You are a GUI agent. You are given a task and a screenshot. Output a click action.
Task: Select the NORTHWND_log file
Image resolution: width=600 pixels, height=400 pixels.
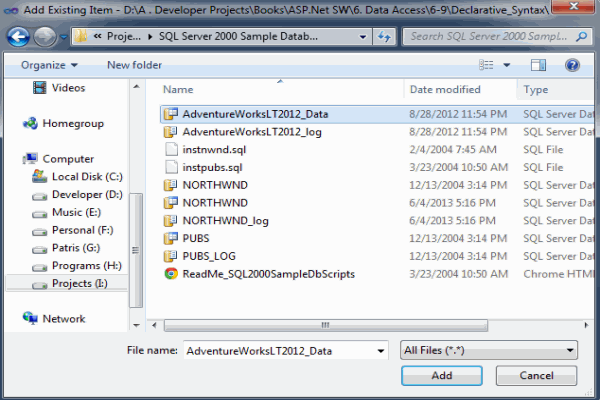tap(225, 221)
